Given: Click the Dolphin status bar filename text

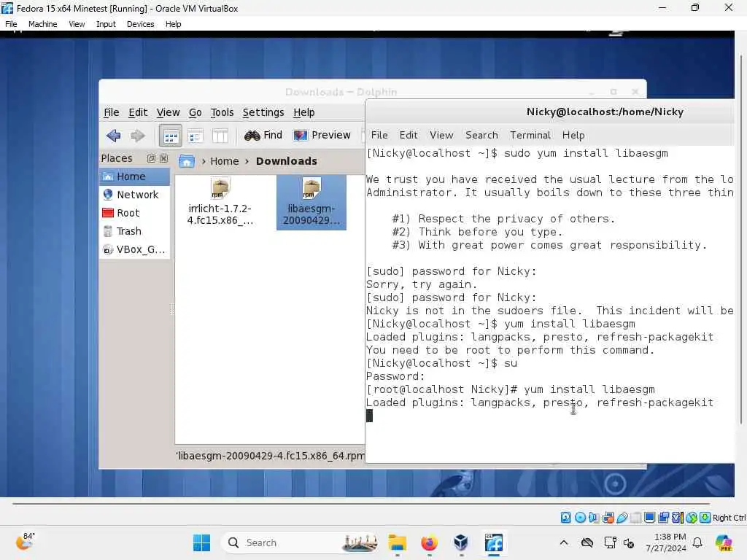Looking at the screenshot, I should [270, 456].
